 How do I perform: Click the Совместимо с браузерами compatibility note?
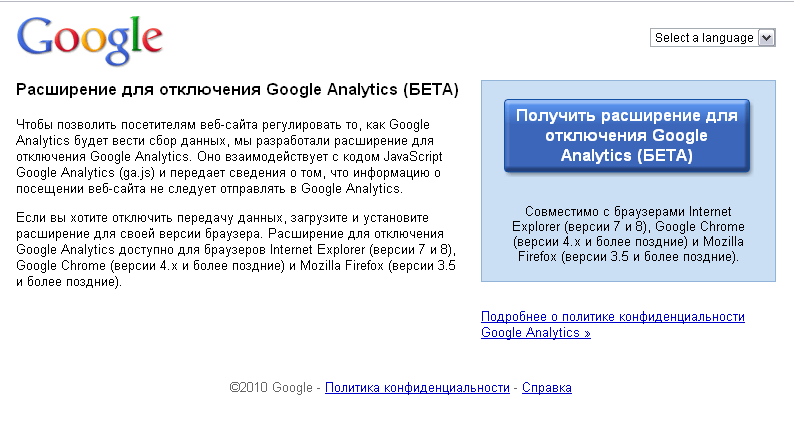[x=627, y=234]
